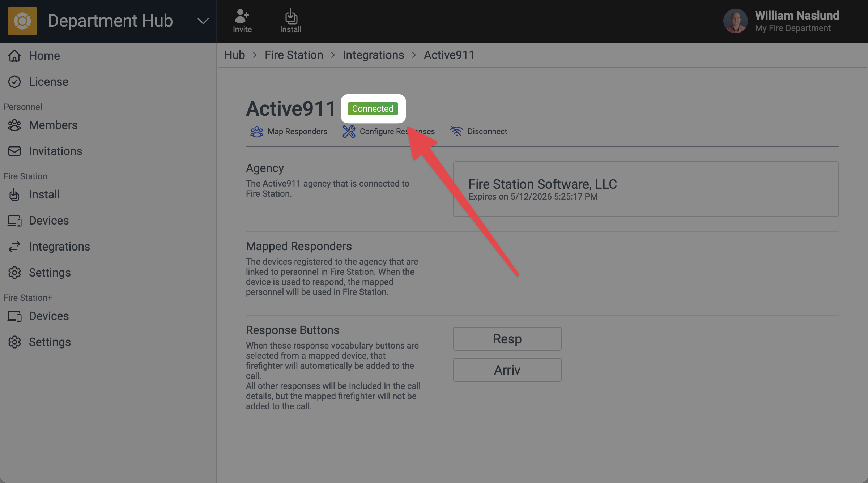Open the William Naslund account menu
Viewport: 868px width, 483px height.
point(781,21)
